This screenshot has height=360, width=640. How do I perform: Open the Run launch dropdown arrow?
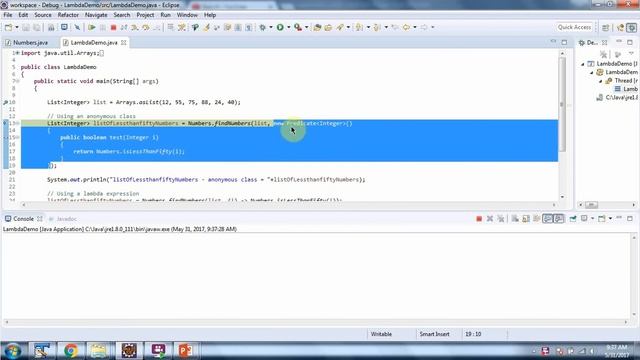(289, 27)
